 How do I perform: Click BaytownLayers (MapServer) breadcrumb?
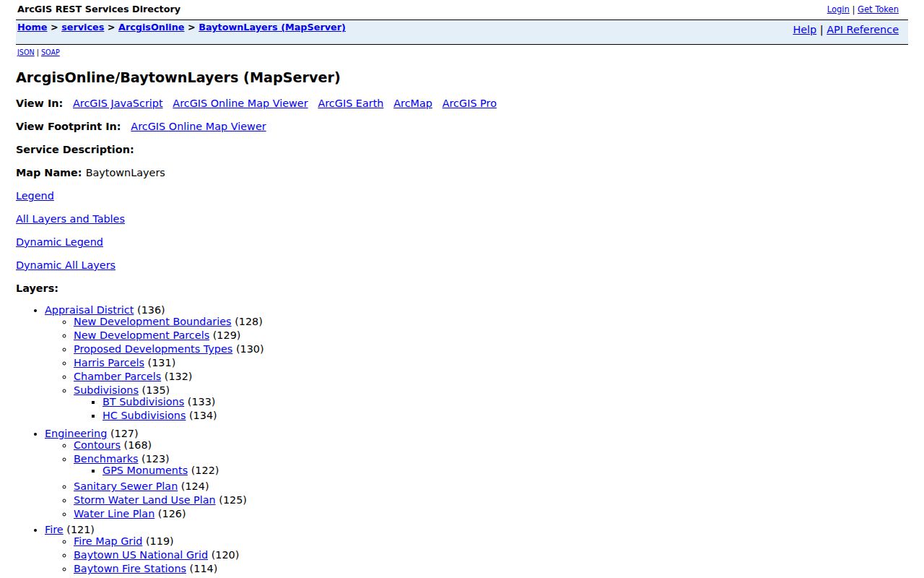click(x=272, y=27)
